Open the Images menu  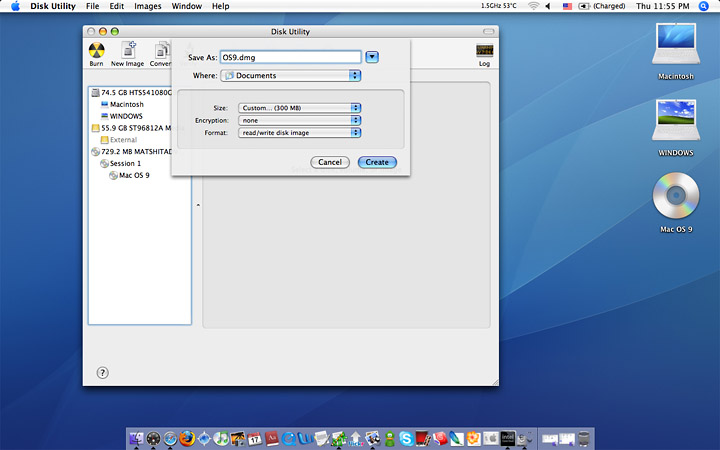147,6
